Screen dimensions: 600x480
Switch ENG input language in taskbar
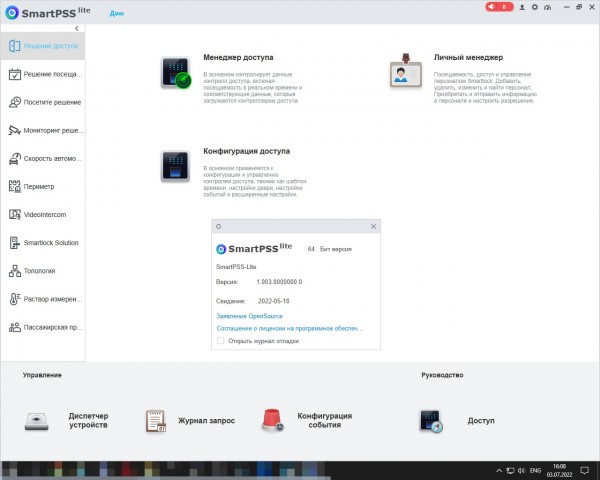point(535,470)
